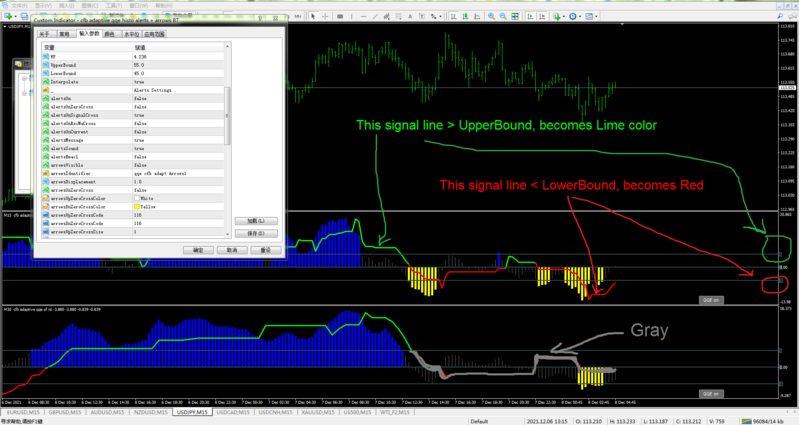
Task: Click the tile windows grid icon
Action: (x=515, y=16)
